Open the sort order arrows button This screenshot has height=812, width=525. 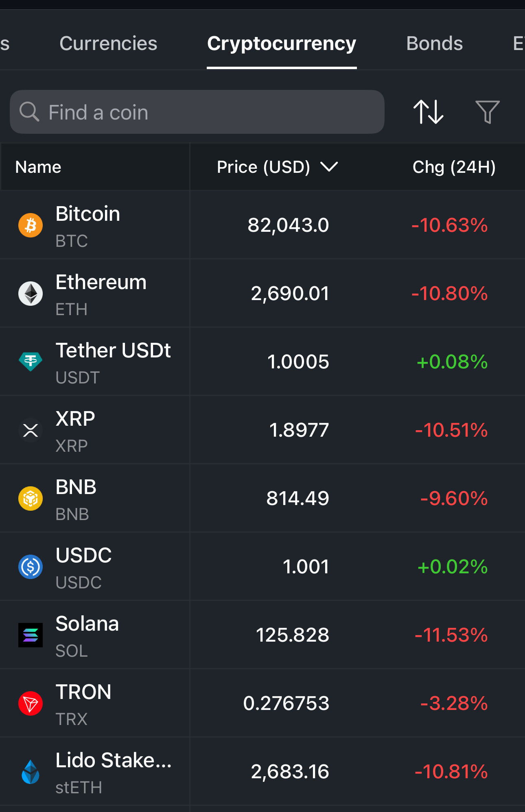[428, 112]
